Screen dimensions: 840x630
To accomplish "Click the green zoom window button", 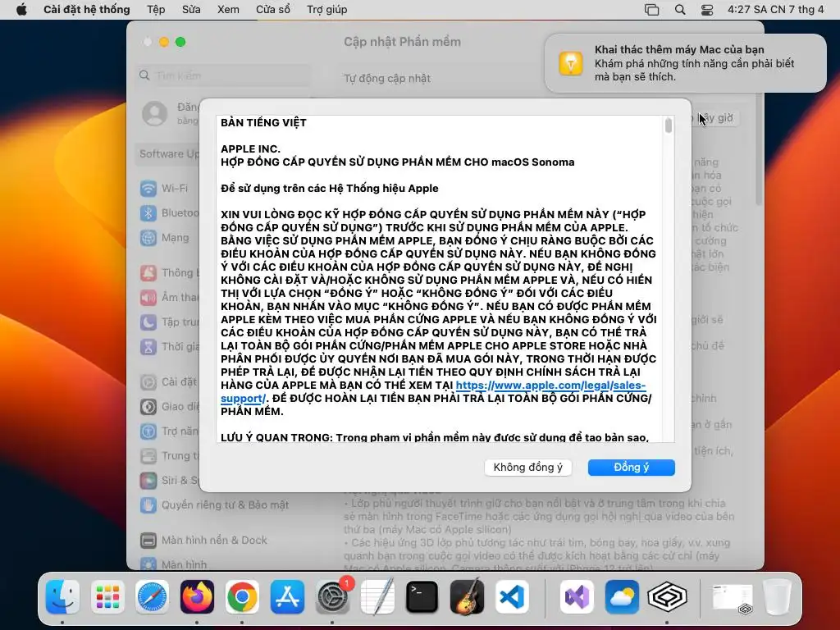I will pos(180,42).
